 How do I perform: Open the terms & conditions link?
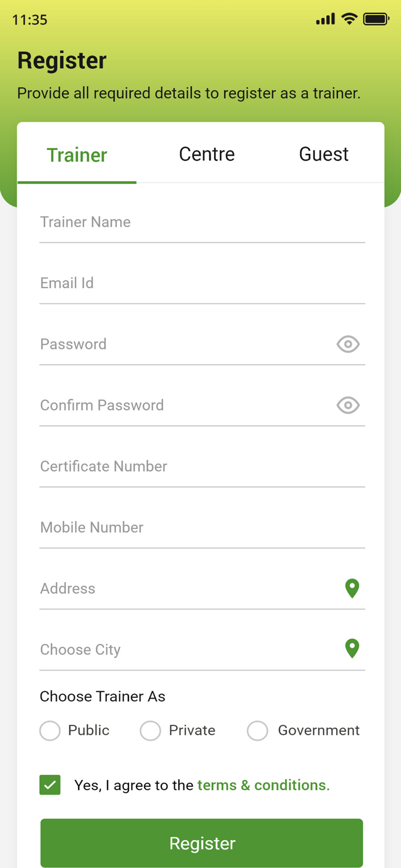point(263,785)
